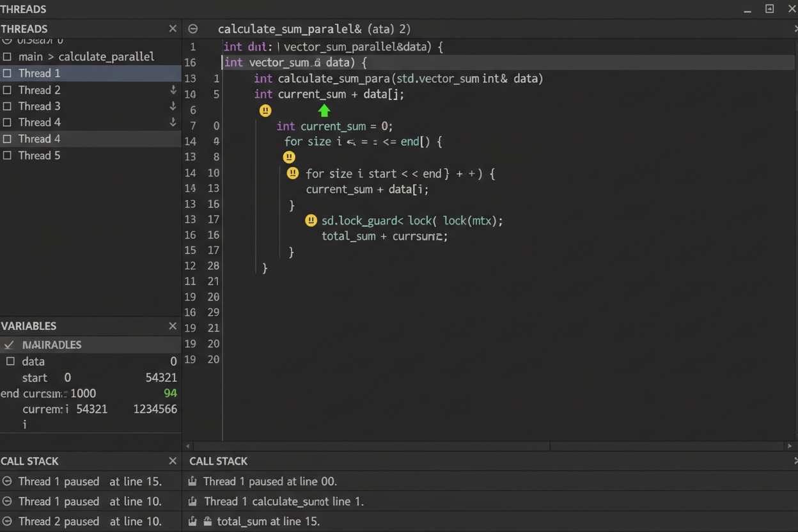This screenshot has width=798, height=532.
Task: Close the VARIABLES panel with its X
Action: click(x=173, y=326)
